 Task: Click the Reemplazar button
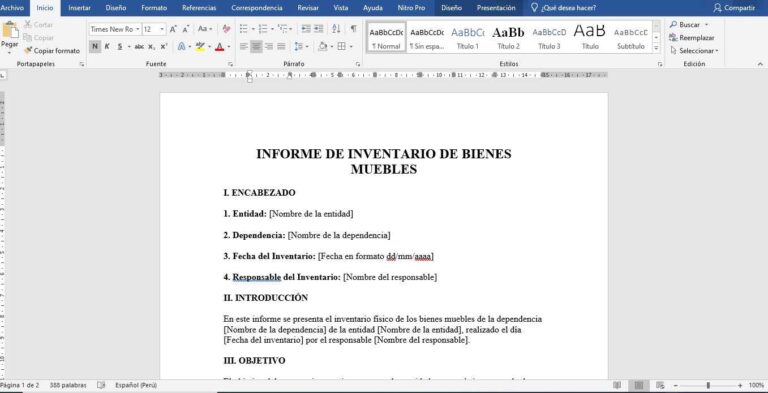(692, 38)
